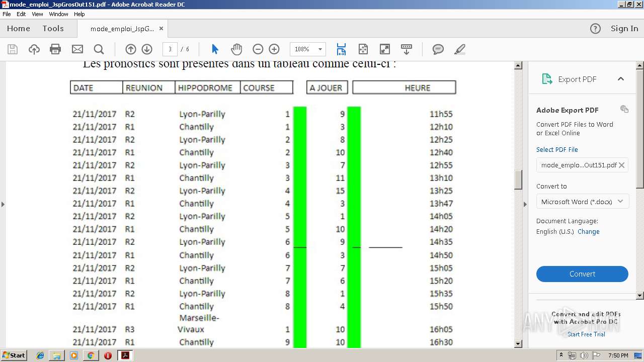Save the file with floppy disk icon
The image size is (644, 362).
click(13, 49)
